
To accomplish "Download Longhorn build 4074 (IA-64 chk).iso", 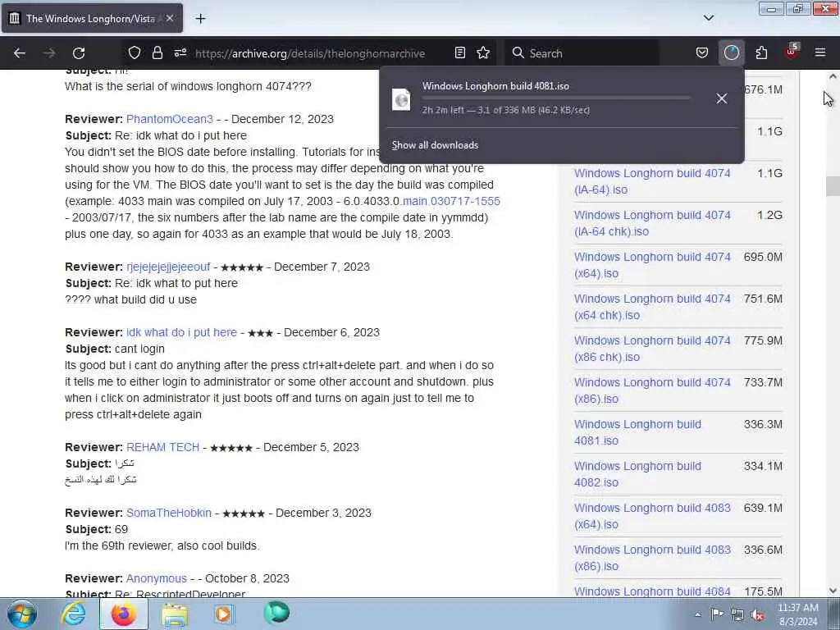I will [652, 223].
